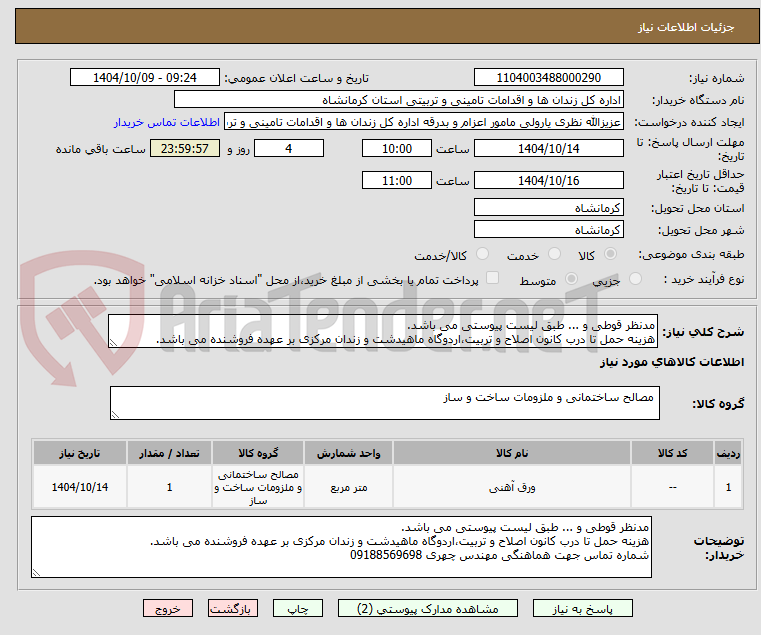Click the جزئیات اطلاعات نیاز page header
Viewport: 761px width, 635px height.
click(685, 27)
